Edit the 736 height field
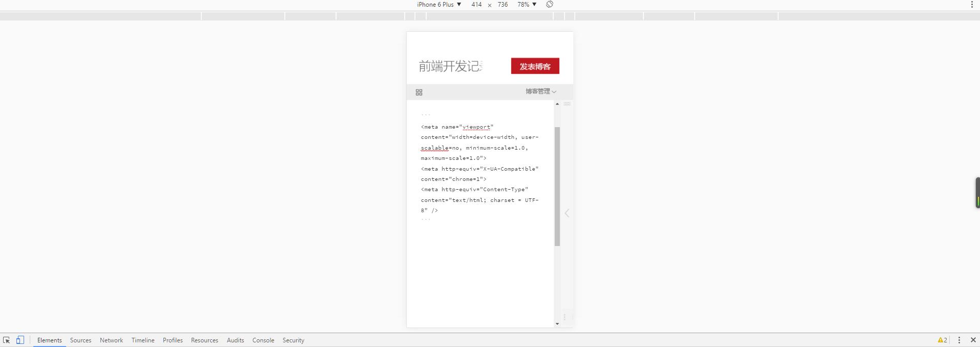Image resolution: width=980 pixels, height=347 pixels. [503, 4]
